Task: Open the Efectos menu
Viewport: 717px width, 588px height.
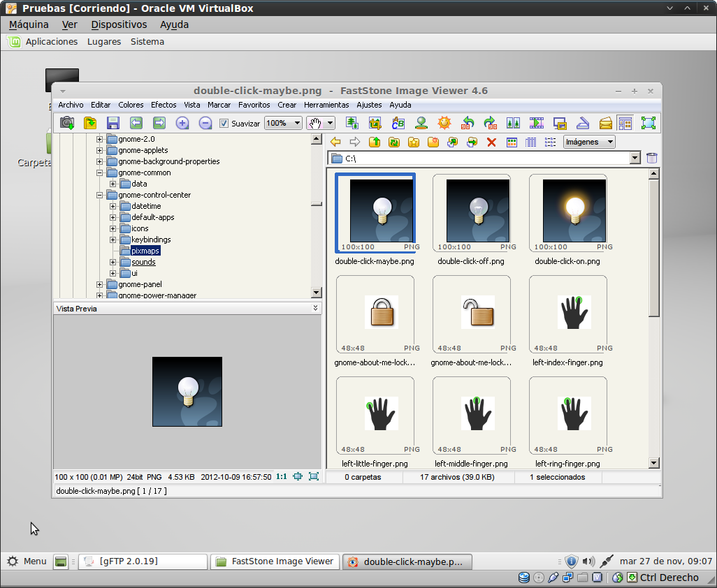Action: coord(164,105)
